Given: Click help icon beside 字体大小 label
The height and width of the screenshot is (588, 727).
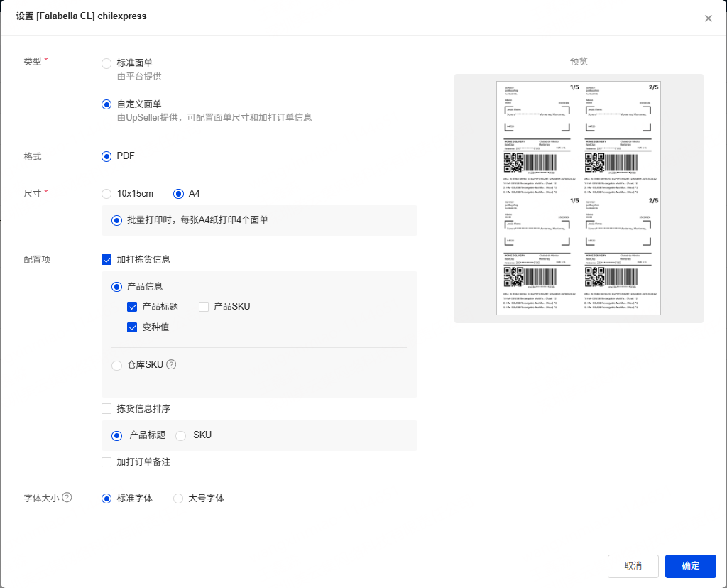Looking at the screenshot, I should (x=67, y=498).
